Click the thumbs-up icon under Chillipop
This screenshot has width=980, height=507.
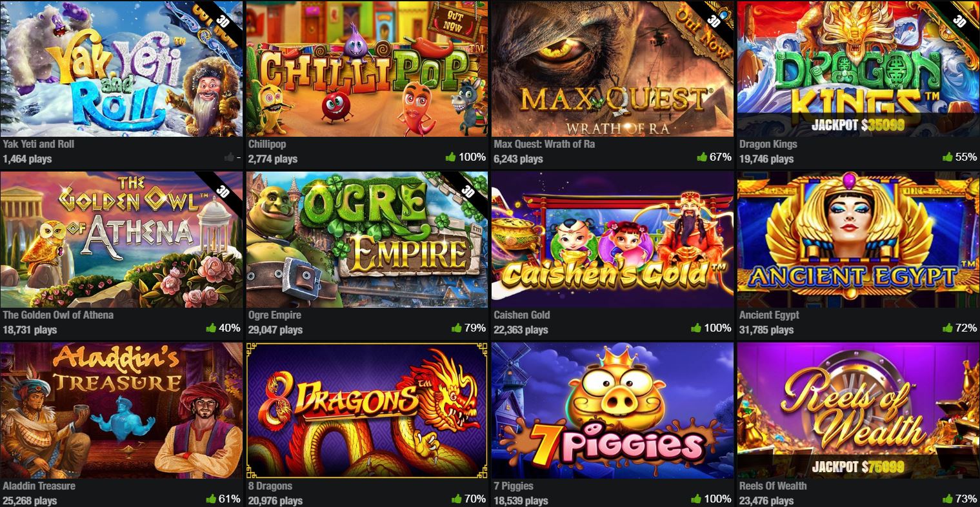click(x=450, y=157)
